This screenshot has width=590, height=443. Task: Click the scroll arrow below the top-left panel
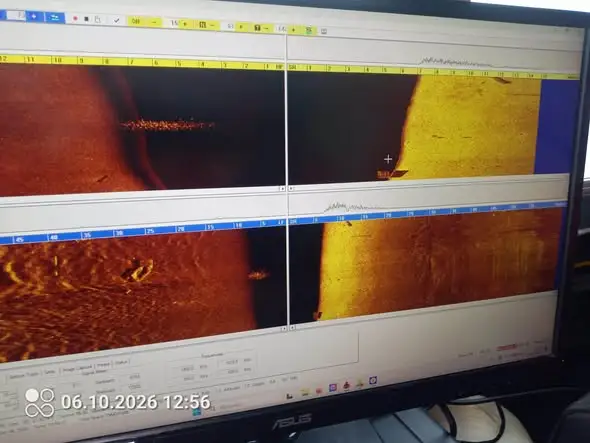(x=282, y=189)
